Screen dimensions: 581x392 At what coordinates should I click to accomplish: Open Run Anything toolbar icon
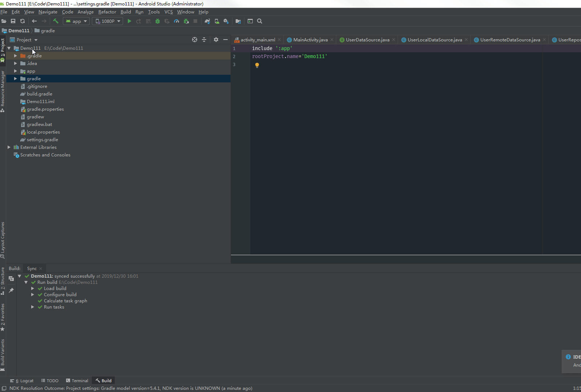click(250, 21)
